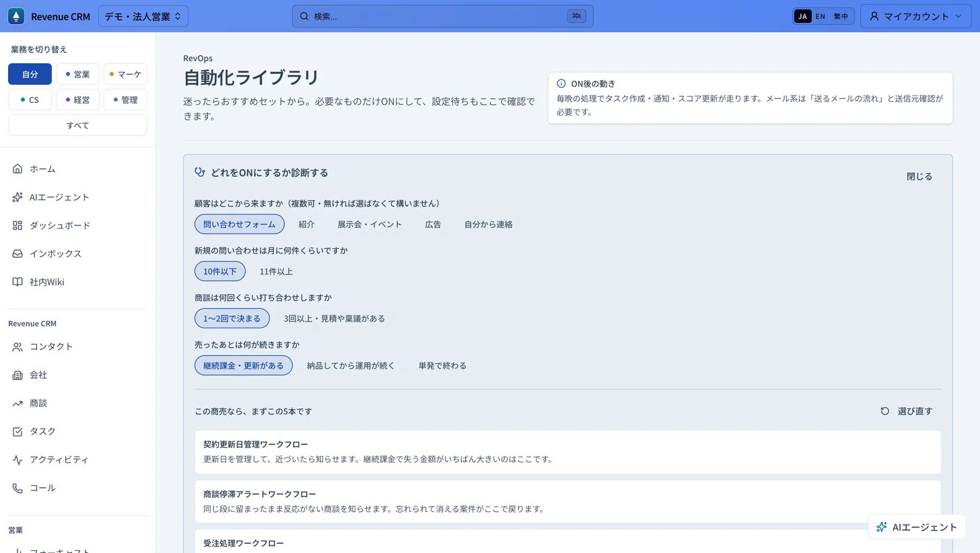Select the 11件以上 option
Image resolution: width=980 pixels, height=553 pixels.
point(276,271)
